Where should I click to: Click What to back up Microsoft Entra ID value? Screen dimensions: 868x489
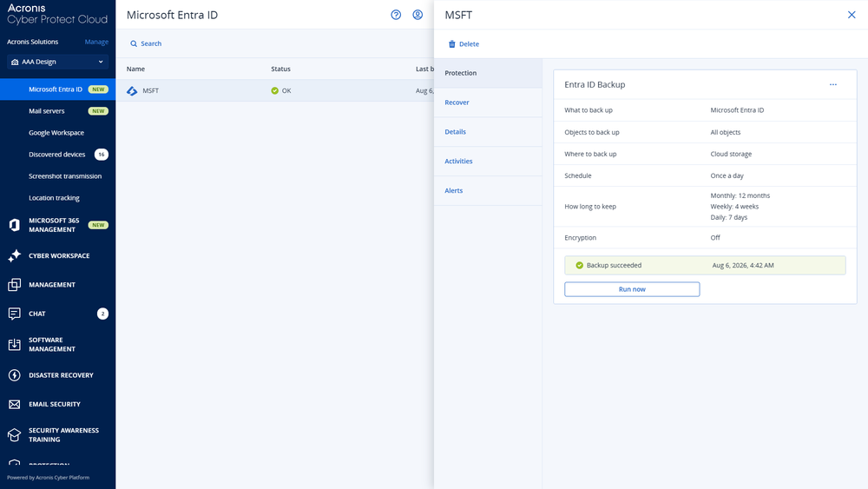[x=737, y=110]
